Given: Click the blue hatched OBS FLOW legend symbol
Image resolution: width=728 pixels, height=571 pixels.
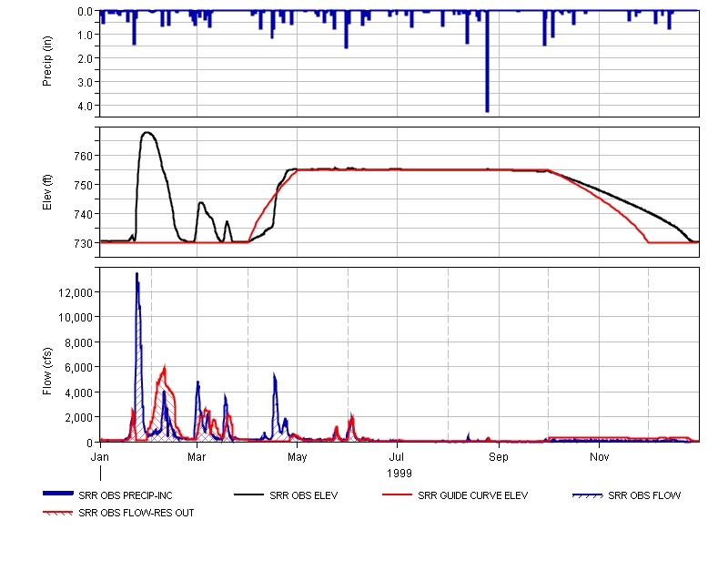Looking at the screenshot, I should (588, 495).
